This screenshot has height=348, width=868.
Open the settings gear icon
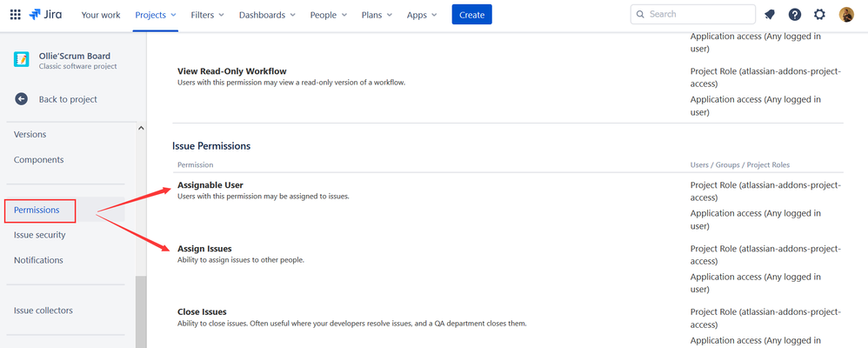(x=819, y=15)
